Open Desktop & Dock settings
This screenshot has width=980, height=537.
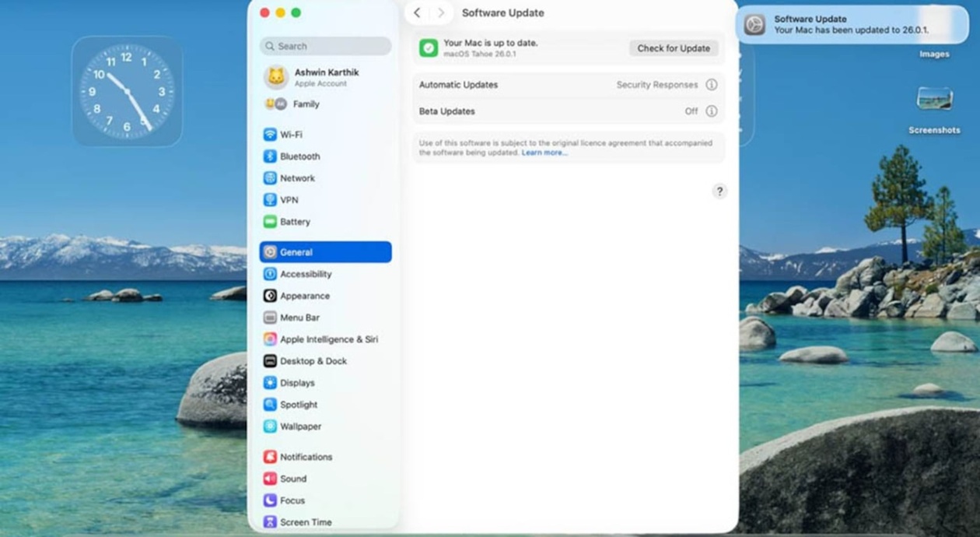click(313, 361)
